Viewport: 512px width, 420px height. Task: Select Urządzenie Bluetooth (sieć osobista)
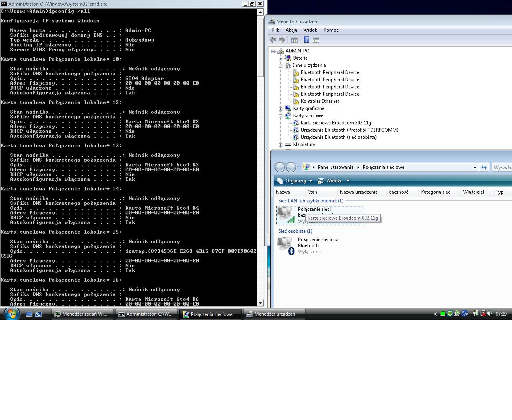tap(338, 137)
